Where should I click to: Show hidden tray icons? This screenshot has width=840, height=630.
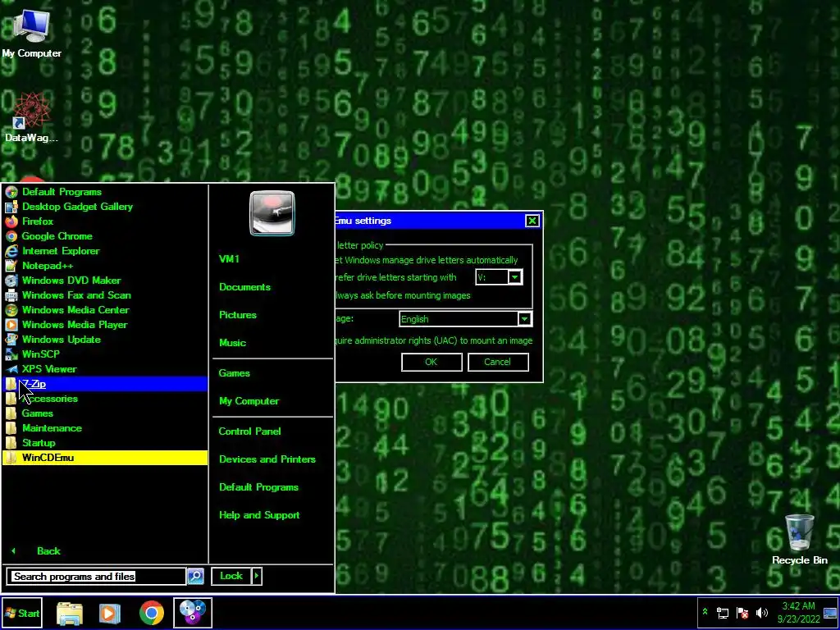pyautogui.click(x=705, y=612)
